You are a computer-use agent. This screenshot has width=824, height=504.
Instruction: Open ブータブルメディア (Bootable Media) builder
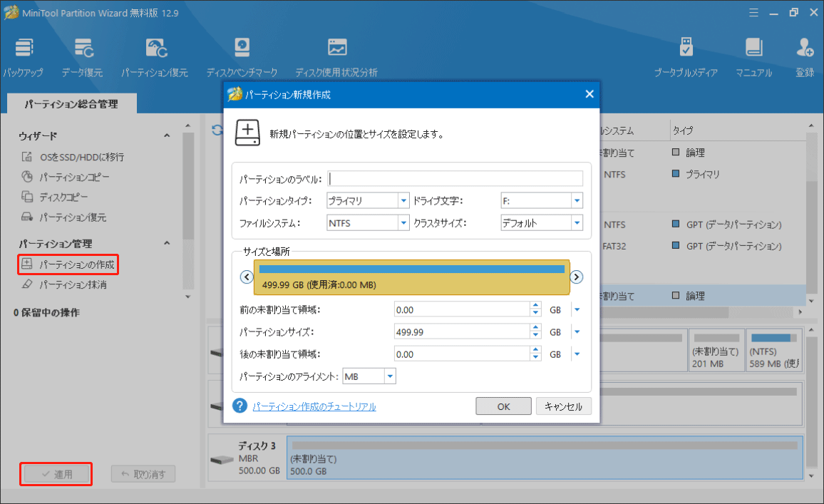point(686,57)
